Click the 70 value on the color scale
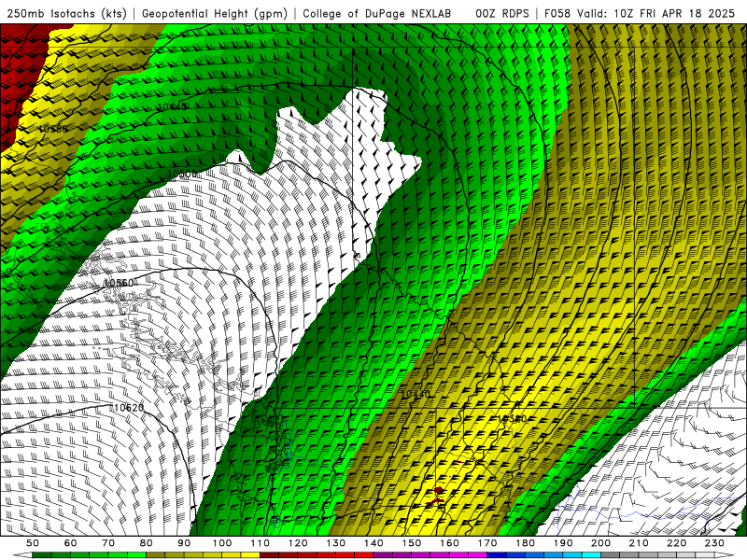Viewport: 747px width, 560px height. pos(108,543)
